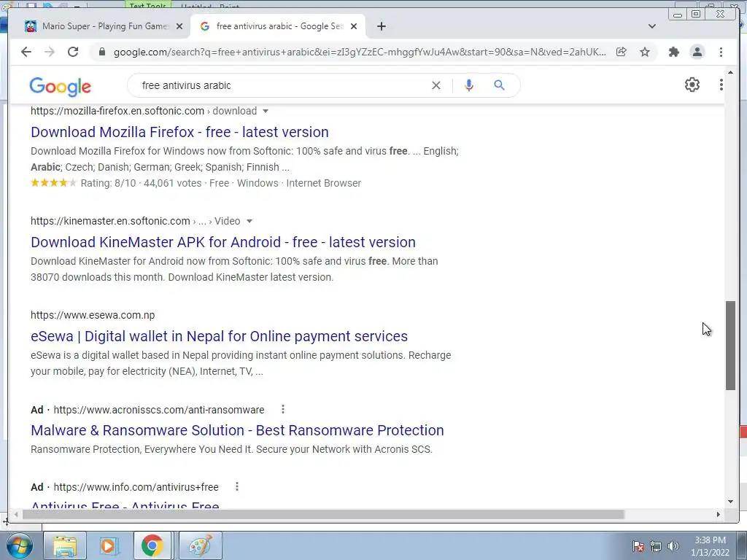
Task: Expand the kinemaster softonic result arrow
Action: tap(249, 221)
